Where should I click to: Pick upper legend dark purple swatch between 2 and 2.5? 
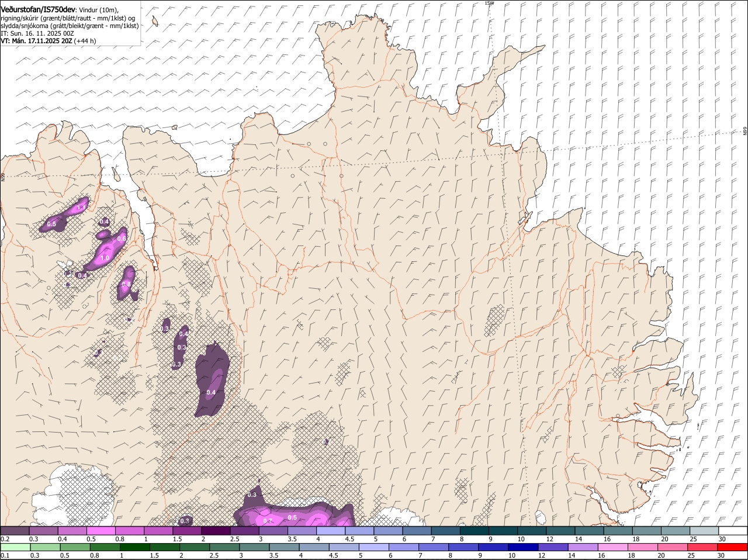pyautogui.click(x=215, y=531)
